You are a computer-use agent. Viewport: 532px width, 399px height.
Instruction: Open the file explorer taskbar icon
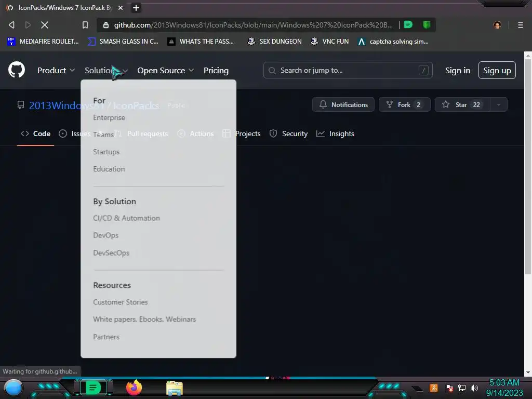(175, 388)
